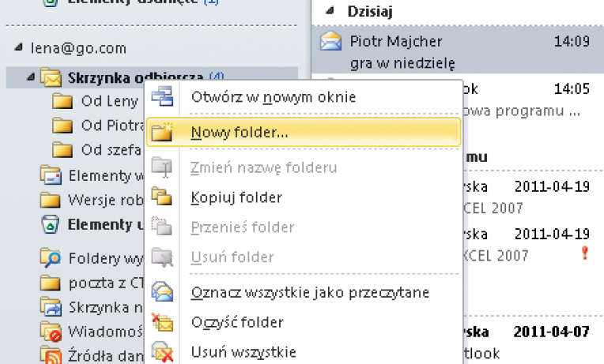
Task: Click the Nowy folder icon in context menu
Action: click(x=162, y=132)
